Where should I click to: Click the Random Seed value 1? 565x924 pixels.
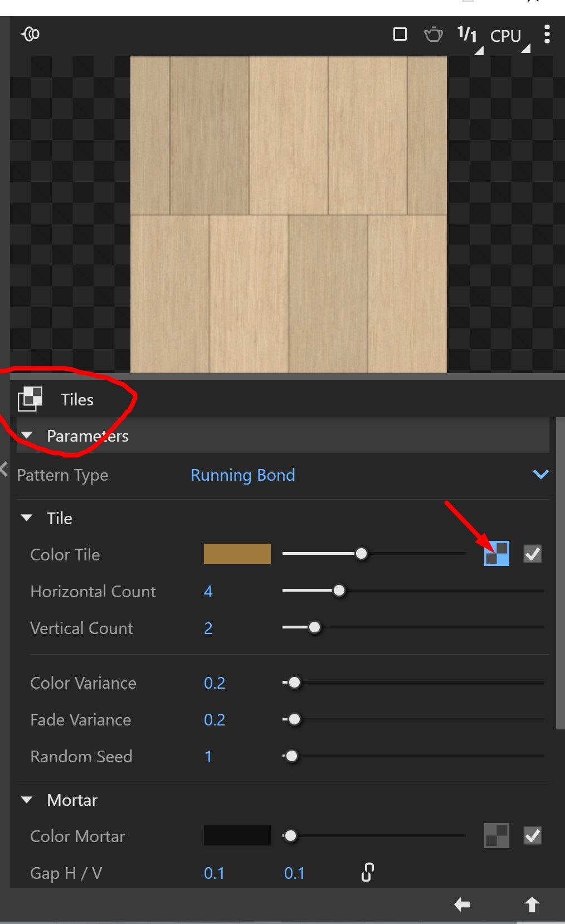[208, 757]
